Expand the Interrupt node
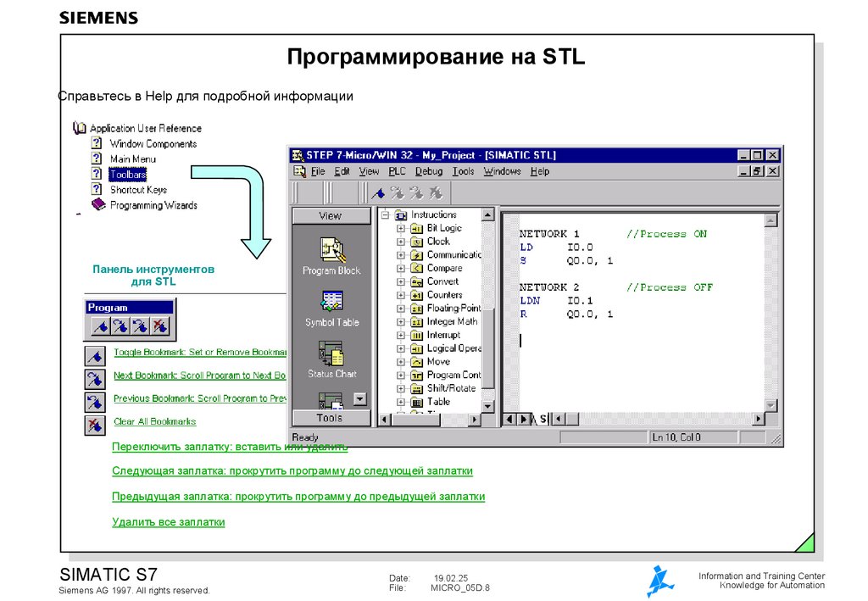This screenshot has height=601, width=868. pyautogui.click(x=401, y=336)
